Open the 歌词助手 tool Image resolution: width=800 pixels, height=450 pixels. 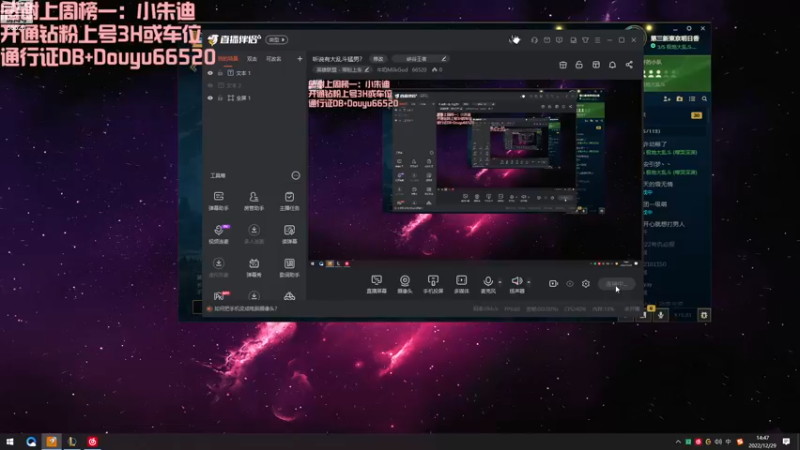coord(289,267)
